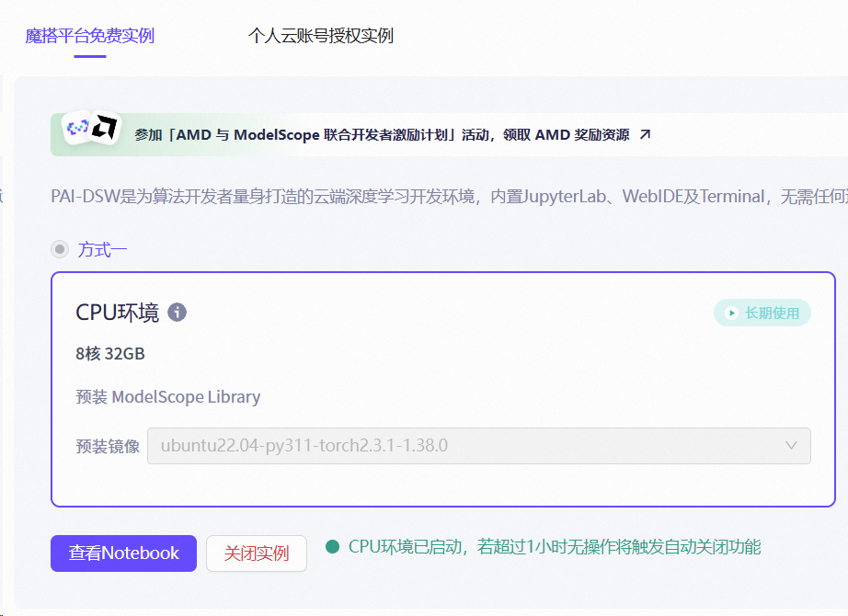The image size is (848, 616).
Task: Click the ModelScope and AMD logo in banner
Action: (x=91, y=128)
